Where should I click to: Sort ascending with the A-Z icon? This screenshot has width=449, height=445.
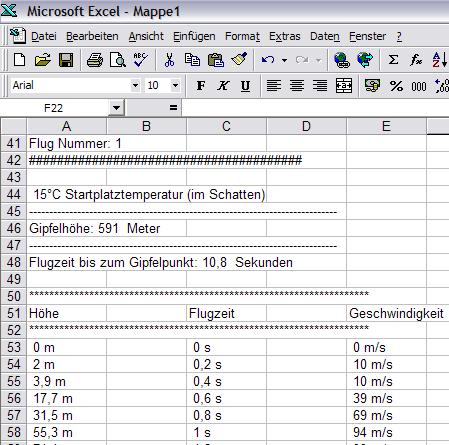(439, 60)
